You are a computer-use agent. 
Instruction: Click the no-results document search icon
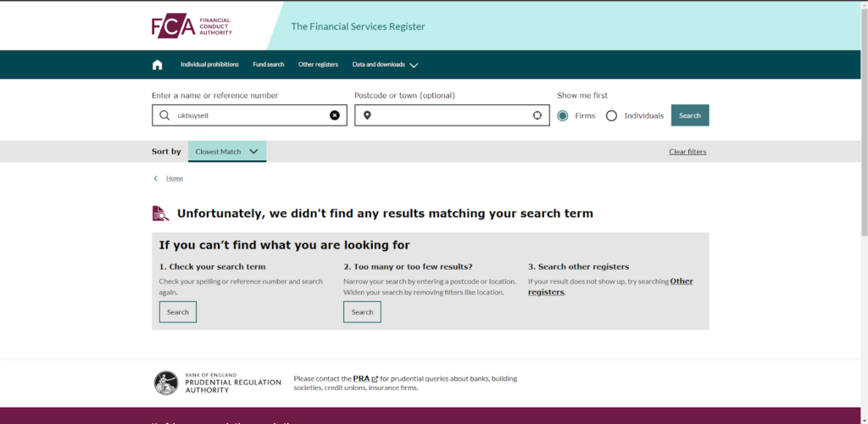(160, 213)
